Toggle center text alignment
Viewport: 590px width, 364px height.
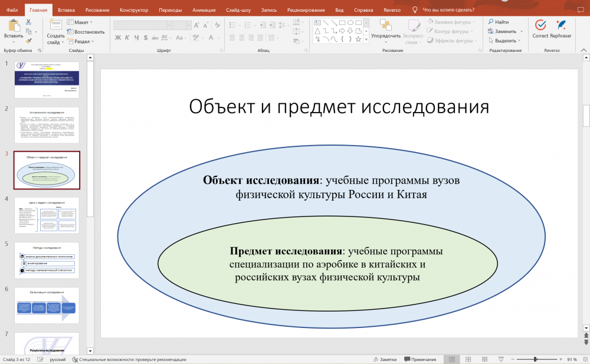coord(241,38)
